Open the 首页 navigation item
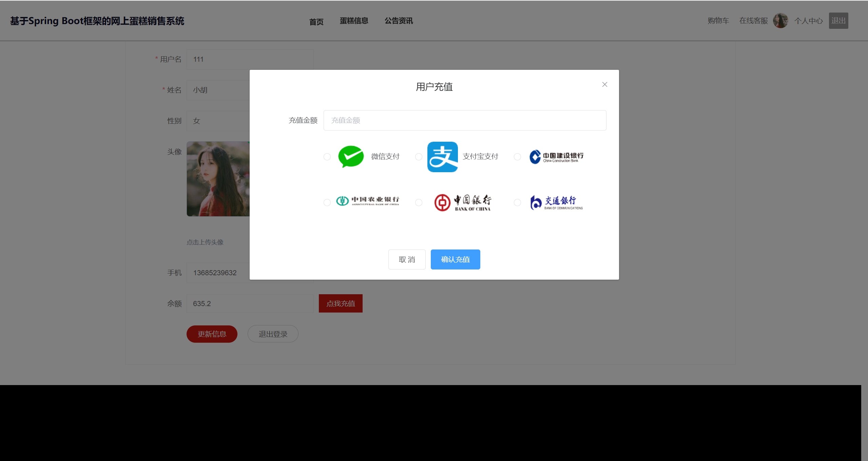 316,22
